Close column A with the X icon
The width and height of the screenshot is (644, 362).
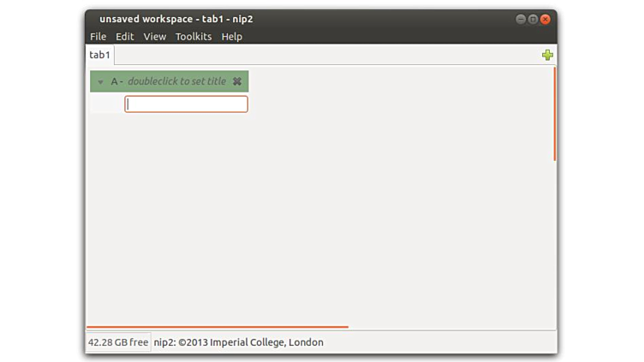pyautogui.click(x=237, y=81)
